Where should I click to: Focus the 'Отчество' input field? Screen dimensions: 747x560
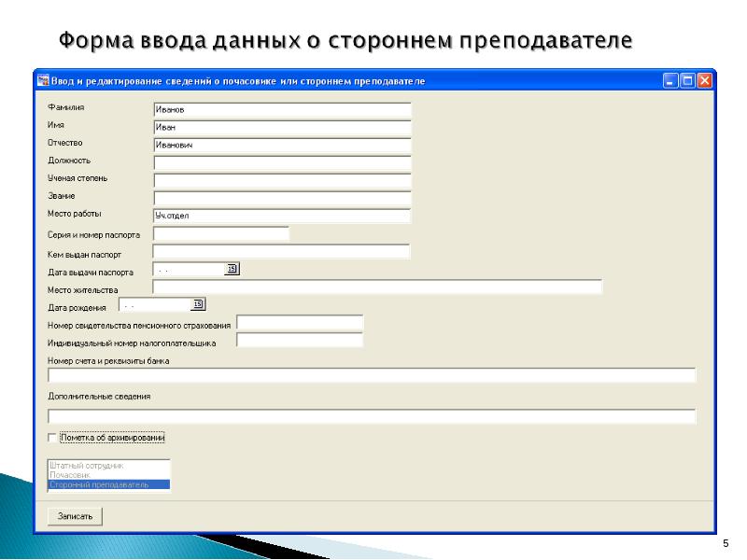point(282,145)
